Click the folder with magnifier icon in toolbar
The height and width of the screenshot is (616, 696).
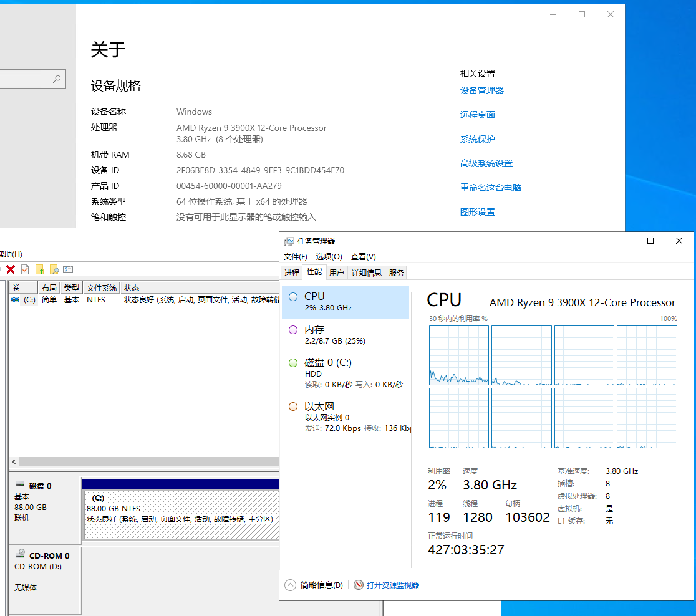coord(54,269)
